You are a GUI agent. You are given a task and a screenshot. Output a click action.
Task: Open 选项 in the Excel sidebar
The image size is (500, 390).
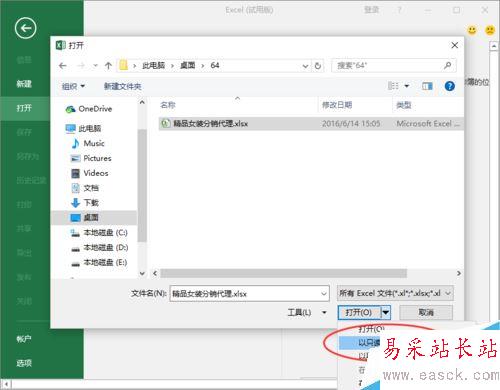coord(24,363)
